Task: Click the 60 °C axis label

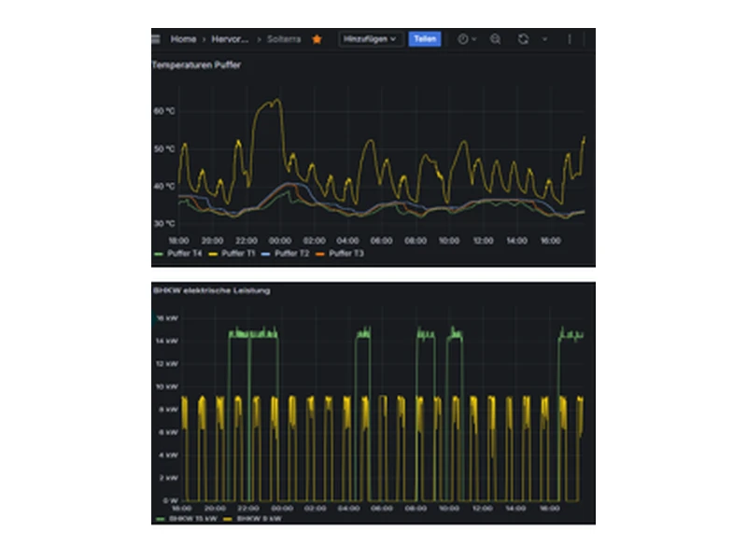Action: click(x=164, y=111)
